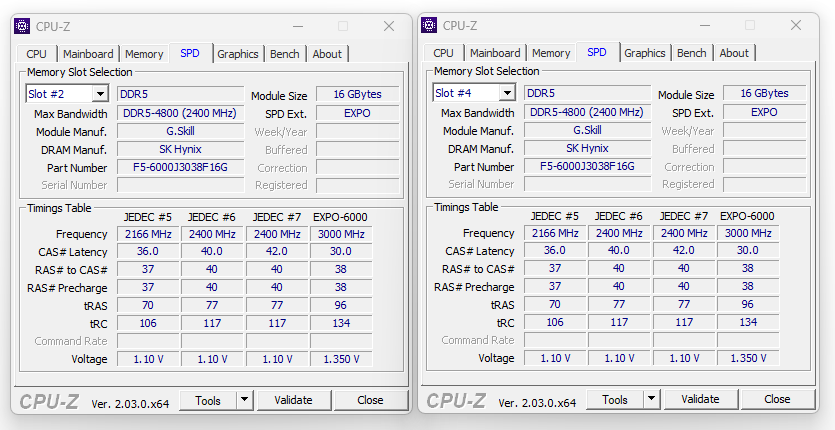Click 3000 MHz frequency value in left window
The image size is (835, 430).
[x=341, y=234]
